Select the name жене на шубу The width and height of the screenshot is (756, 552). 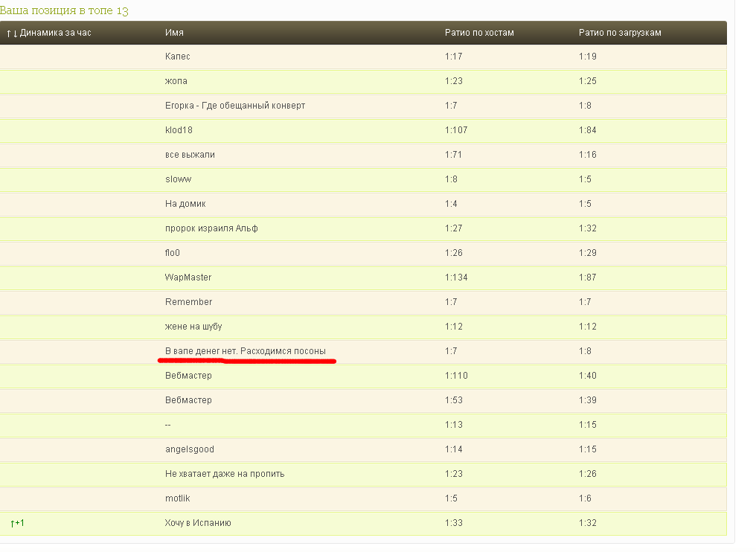coord(193,327)
